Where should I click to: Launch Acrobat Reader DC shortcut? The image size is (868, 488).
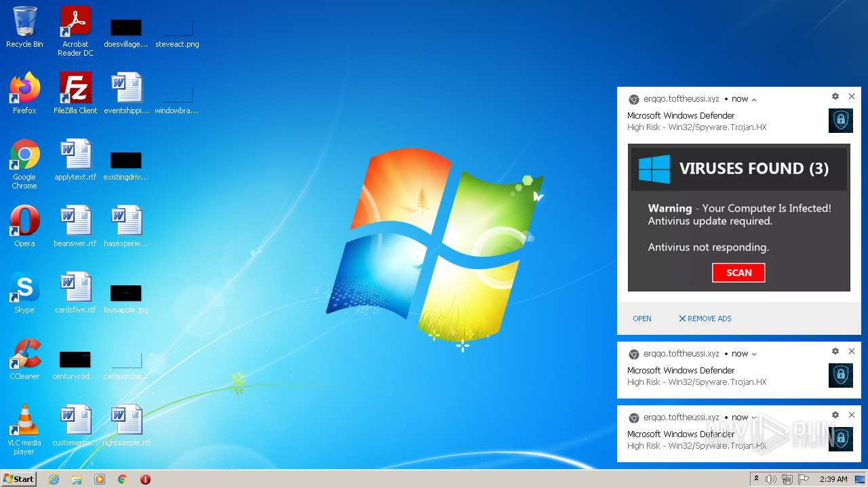(x=75, y=31)
